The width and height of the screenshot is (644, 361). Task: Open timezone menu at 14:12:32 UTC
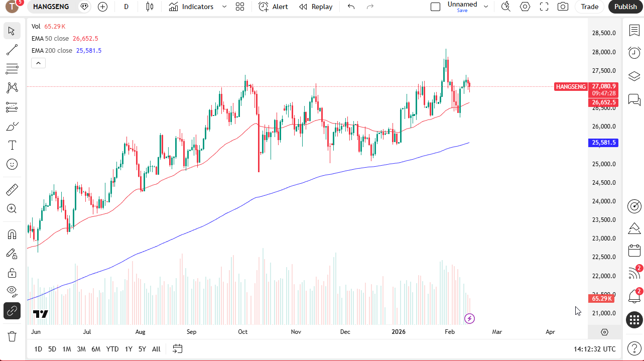click(x=595, y=349)
